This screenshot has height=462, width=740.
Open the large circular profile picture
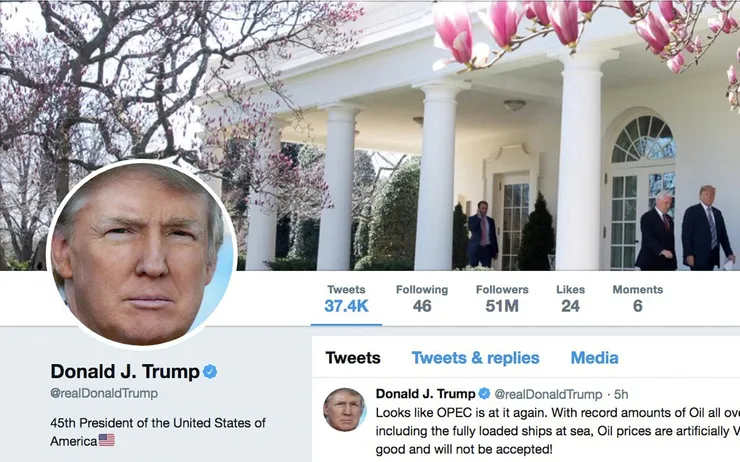click(x=142, y=255)
